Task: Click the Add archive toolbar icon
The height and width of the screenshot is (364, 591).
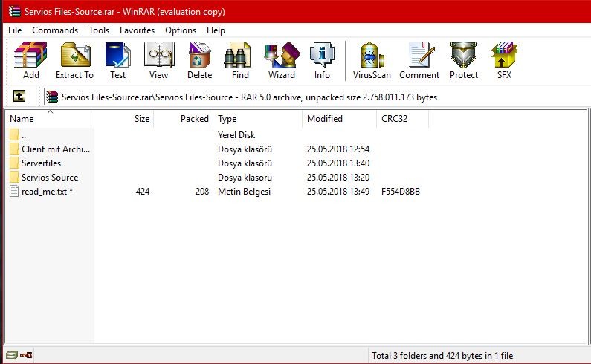Action: tap(30, 55)
